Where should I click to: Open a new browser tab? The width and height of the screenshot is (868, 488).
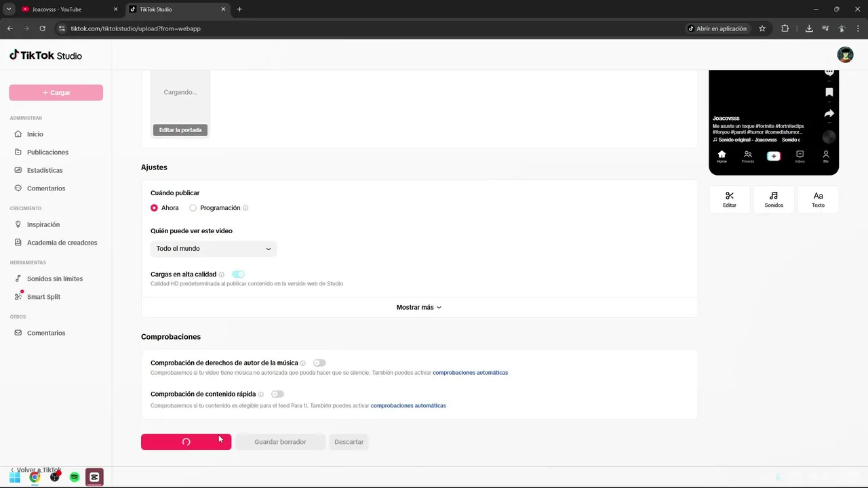click(239, 9)
